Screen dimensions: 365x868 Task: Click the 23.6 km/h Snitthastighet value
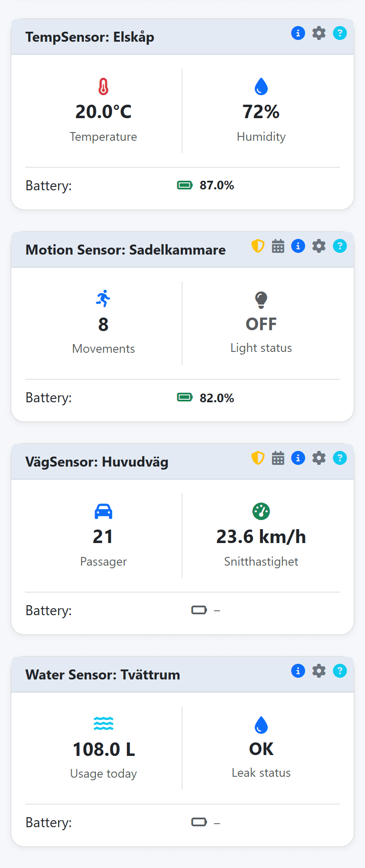[x=261, y=537]
